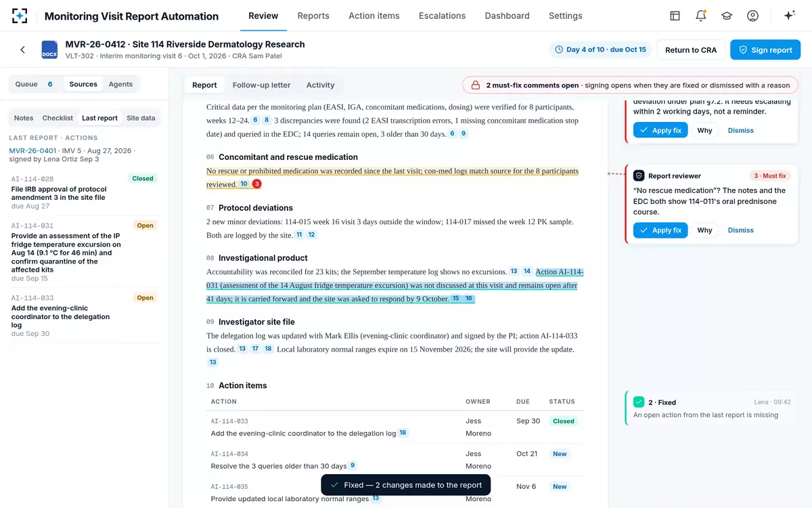The width and height of the screenshot is (812, 508).
Task: Open the layout panel icon
Action: (675, 16)
